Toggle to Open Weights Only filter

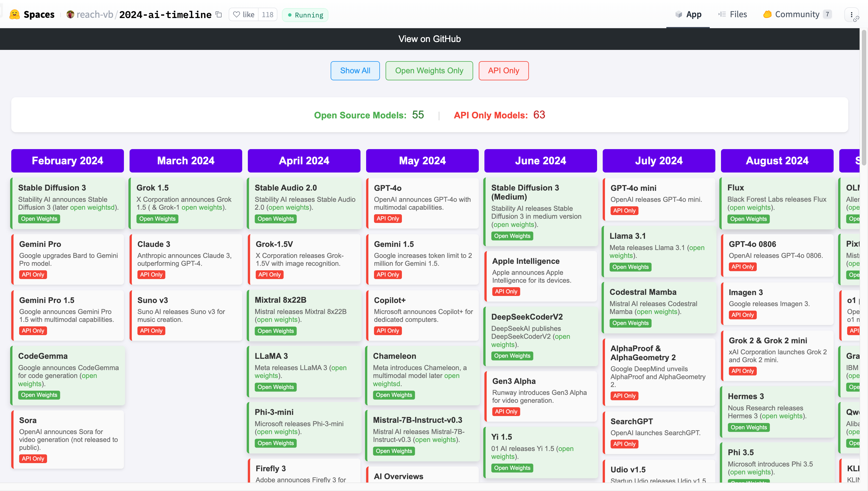pyautogui.click(x=429, y=70)
